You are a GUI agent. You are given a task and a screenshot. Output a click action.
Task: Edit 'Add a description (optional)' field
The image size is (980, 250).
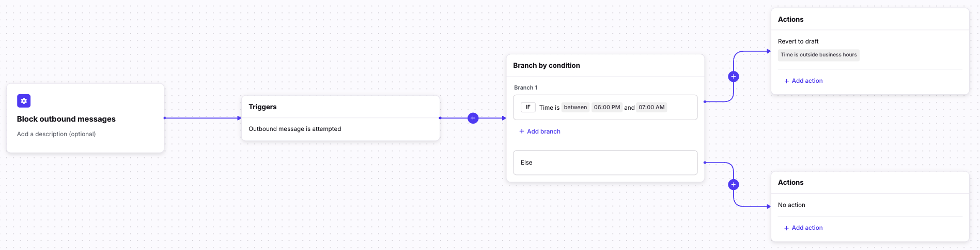pos(56,134)
